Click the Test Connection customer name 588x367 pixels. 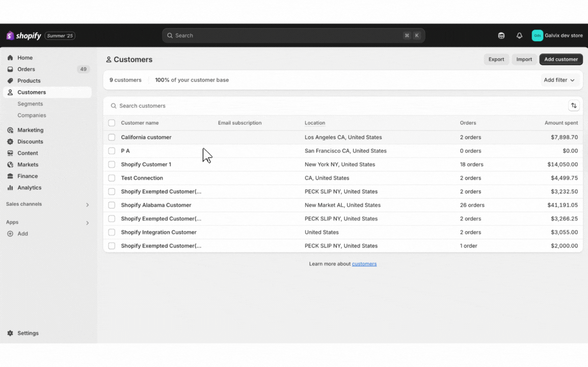coord(142,178)
